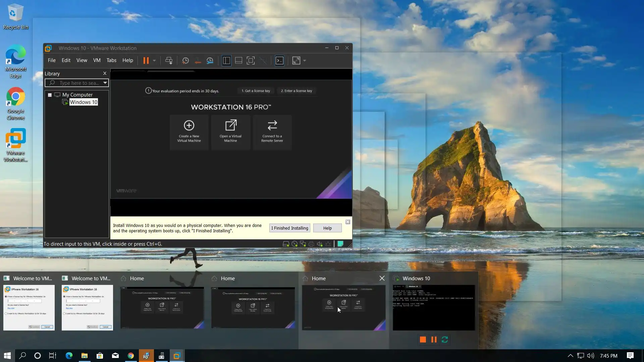Click the Open a Virtual Machine icon
644x362 pixels.
click(x=231, y=126)
